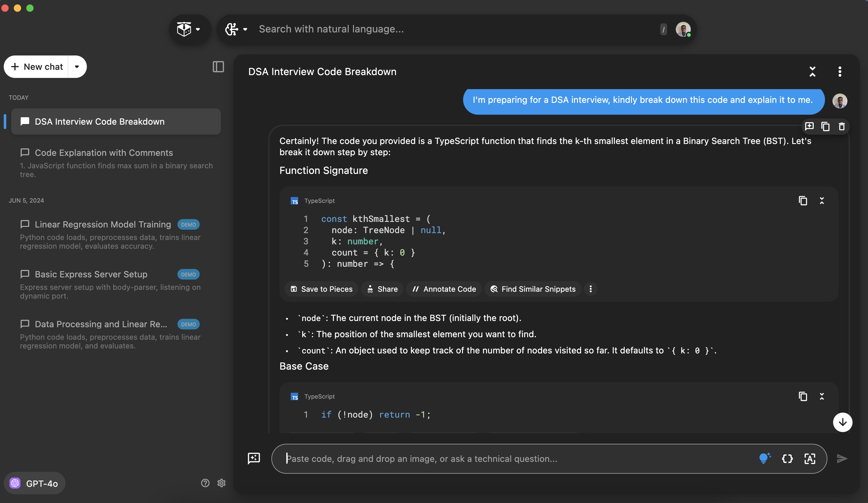Click the lightbulb suggestions icon in input

tap(764, 458)
